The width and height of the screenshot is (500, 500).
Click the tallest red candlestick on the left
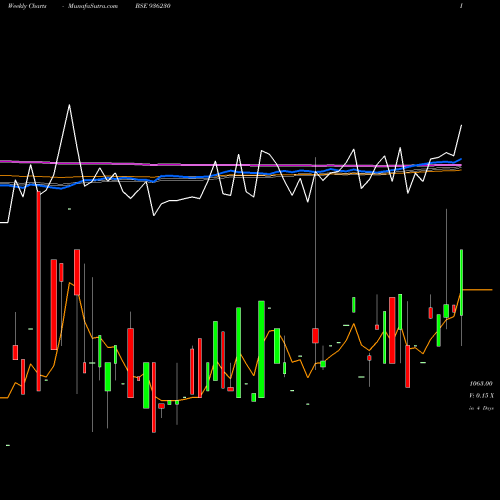(x=39, y=291)
